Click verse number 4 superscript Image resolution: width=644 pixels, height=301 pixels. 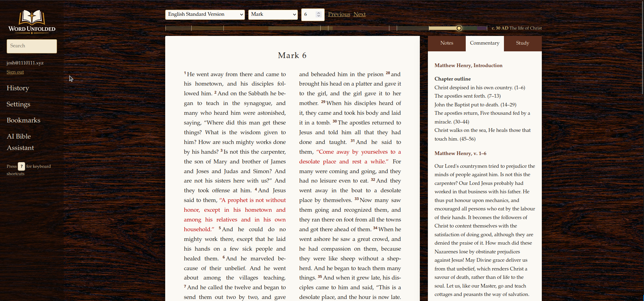tap(256, 189)
